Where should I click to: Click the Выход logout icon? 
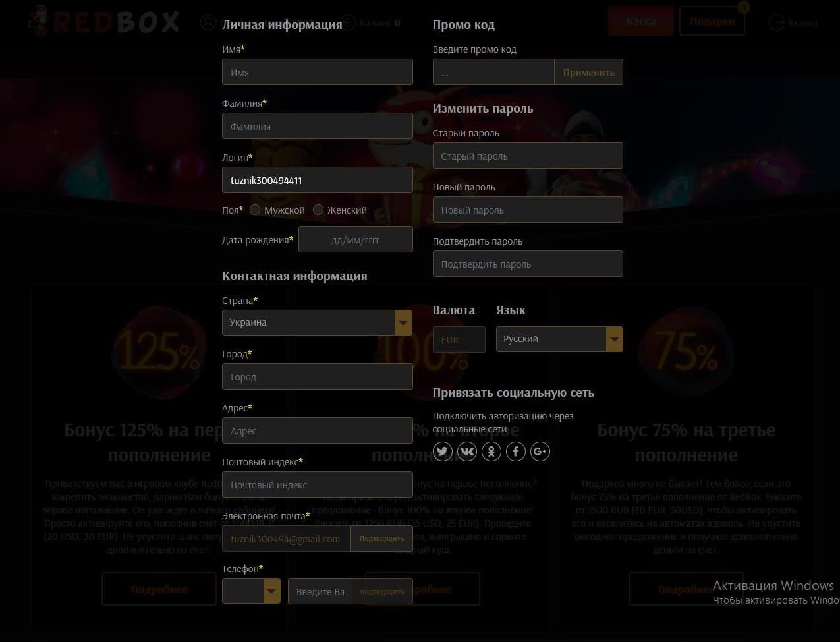(777, 22)
